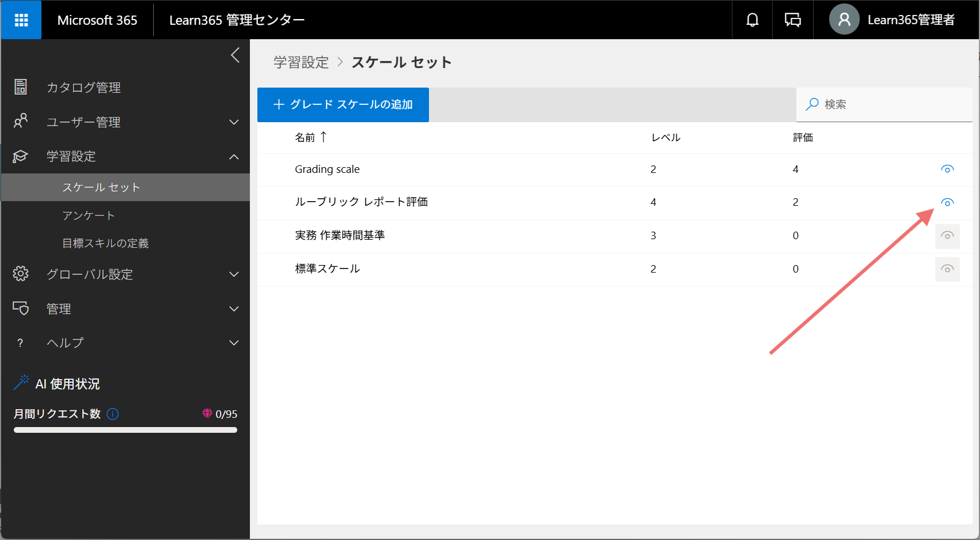Open the グローバル設定 menu item

pyautogui.click(x=90, y=274)
